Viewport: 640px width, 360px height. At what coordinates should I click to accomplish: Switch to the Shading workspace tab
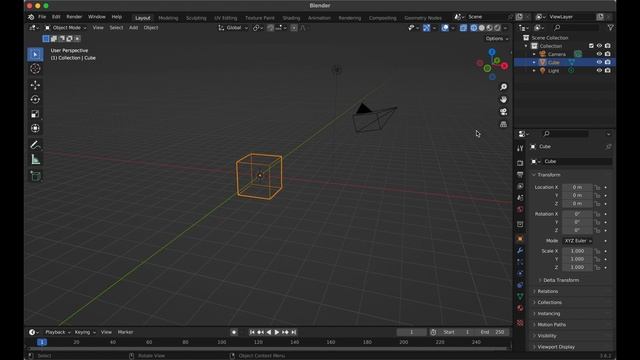coord(291,18)
